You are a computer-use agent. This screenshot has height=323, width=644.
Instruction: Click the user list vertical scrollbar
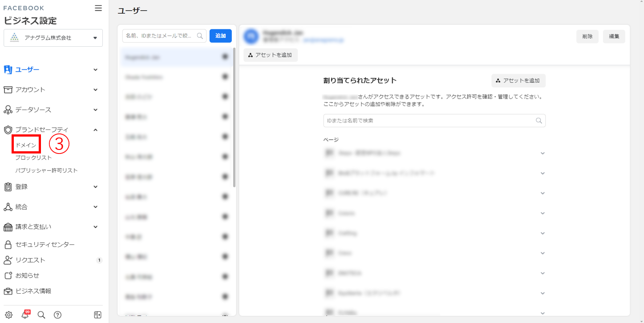(x=234, y=118)
